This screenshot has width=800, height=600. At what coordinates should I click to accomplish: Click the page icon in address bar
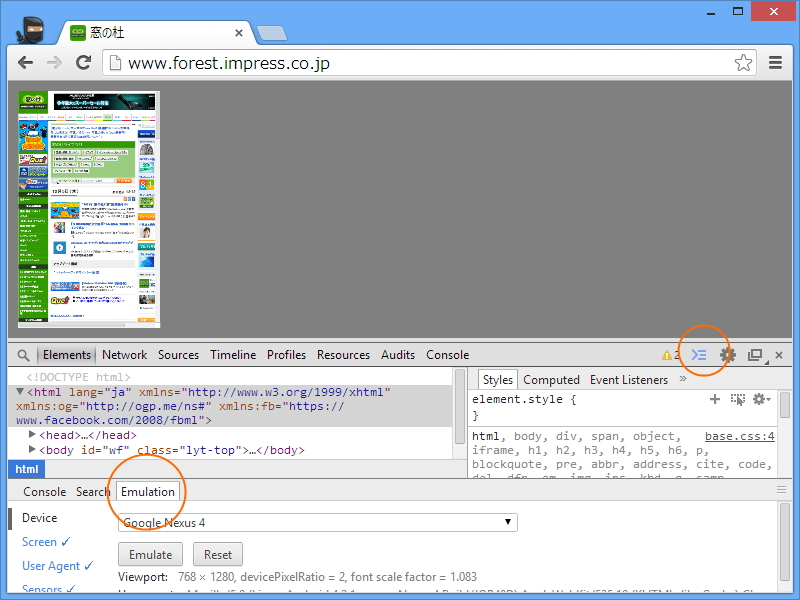[x=116, y=63]
